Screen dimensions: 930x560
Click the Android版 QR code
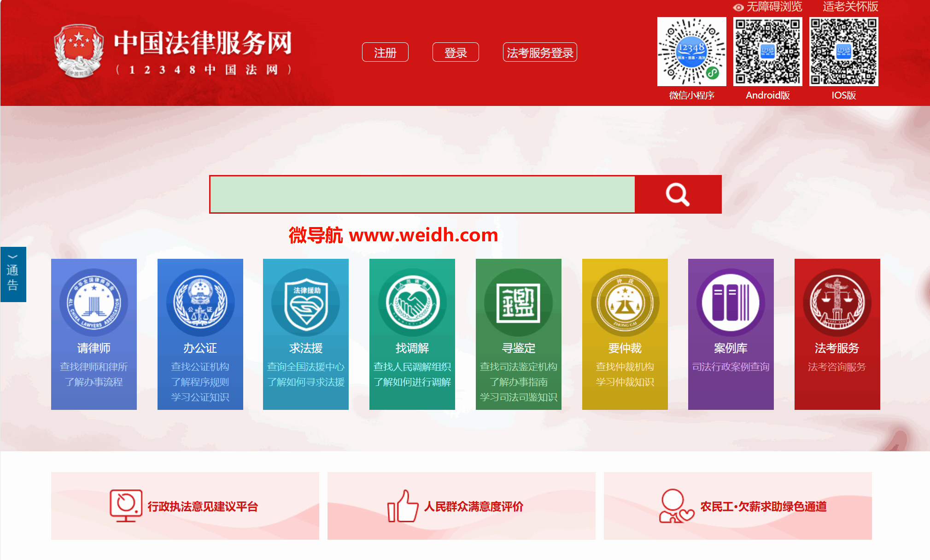click(768, 52)
